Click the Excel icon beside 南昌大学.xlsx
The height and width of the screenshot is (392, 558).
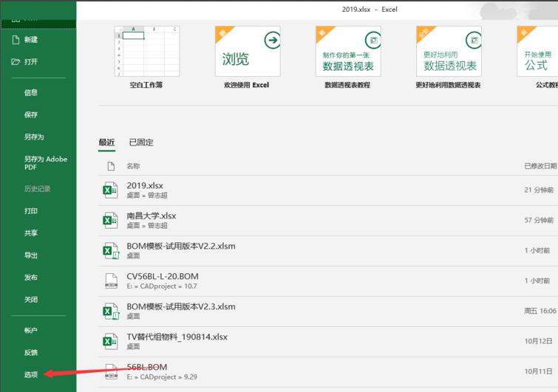[x=110, y=220]
